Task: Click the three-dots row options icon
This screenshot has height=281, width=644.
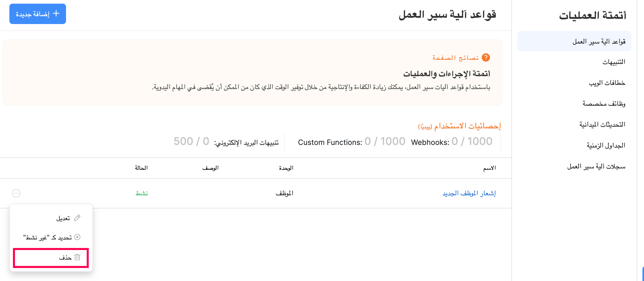Action: coord(16,193)
